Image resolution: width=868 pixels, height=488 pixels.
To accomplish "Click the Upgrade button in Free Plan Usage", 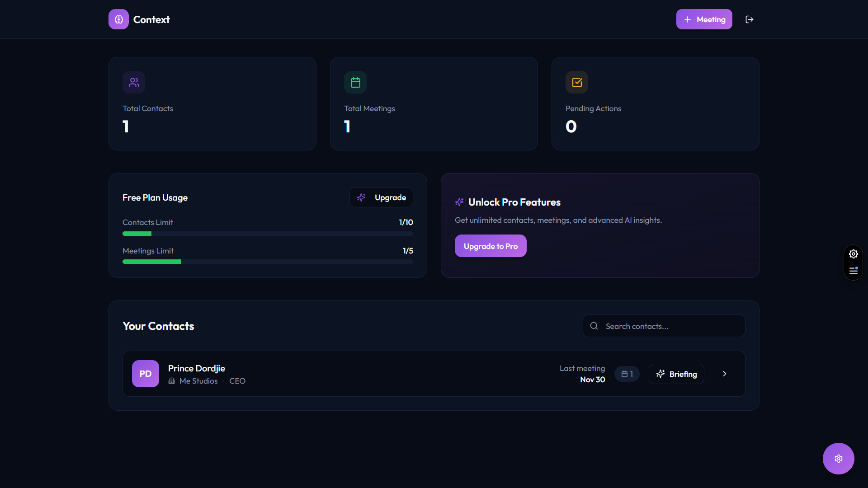I will (381, 197).
